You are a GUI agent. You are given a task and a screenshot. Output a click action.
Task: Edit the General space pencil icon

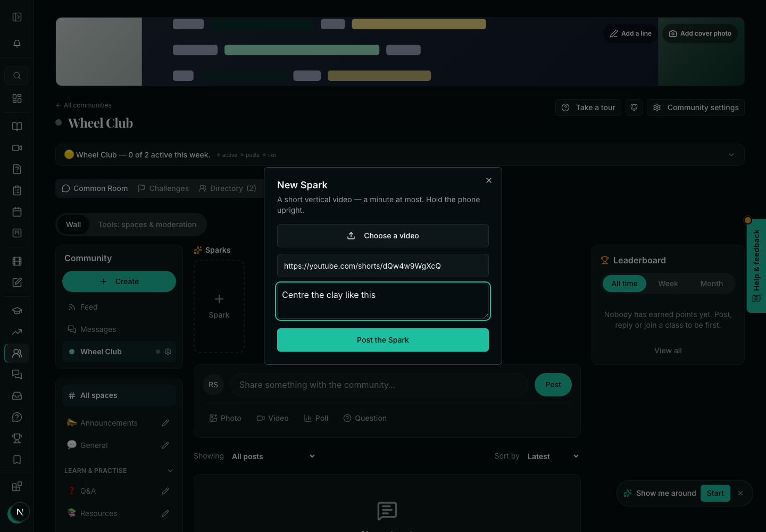pos(165,445)
